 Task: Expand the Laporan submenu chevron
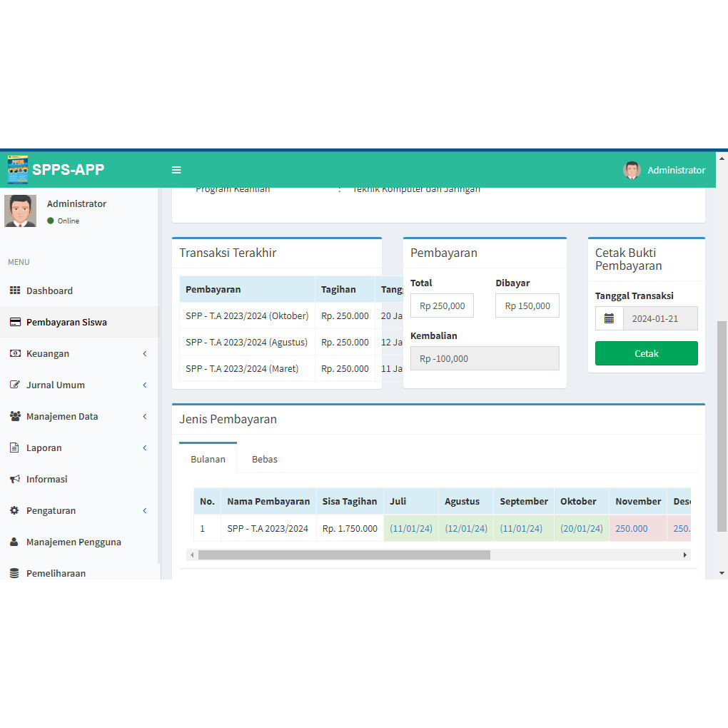pos(145,448)
